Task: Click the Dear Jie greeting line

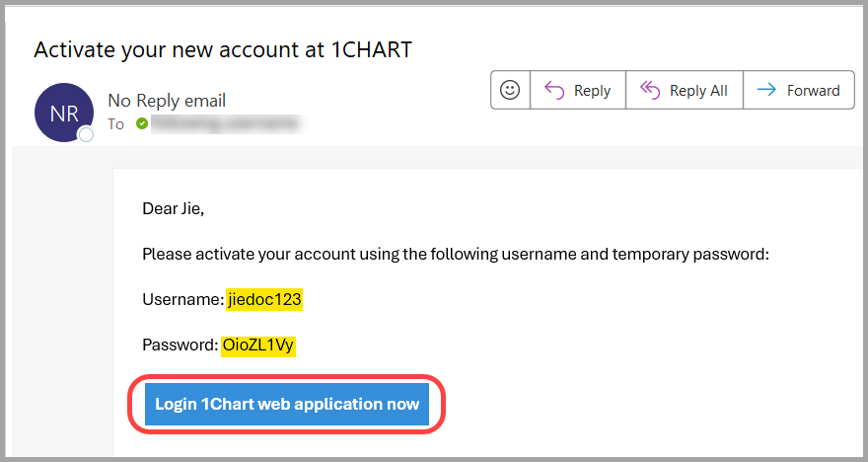Action: (x=174, y=209)
